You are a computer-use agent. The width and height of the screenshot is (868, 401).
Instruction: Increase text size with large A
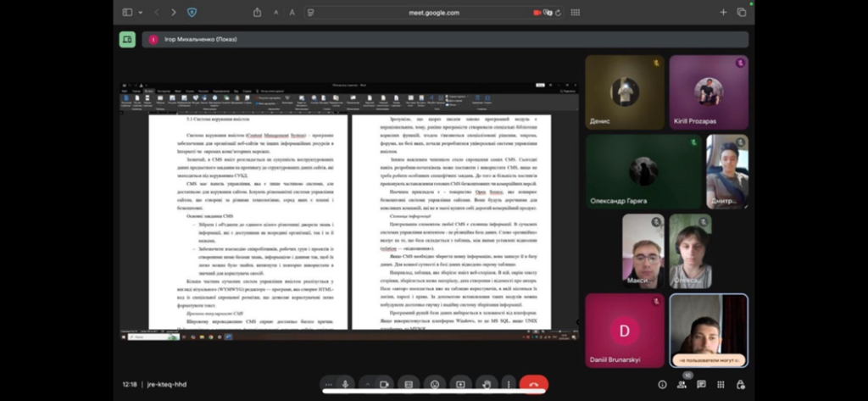(292, 12)
